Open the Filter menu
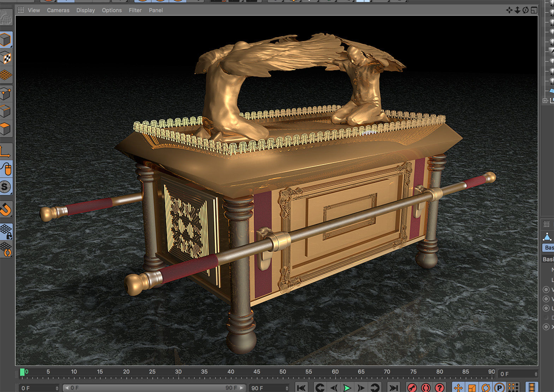The width and height of the screenshot is (554, 392). (x=135, y=10)
